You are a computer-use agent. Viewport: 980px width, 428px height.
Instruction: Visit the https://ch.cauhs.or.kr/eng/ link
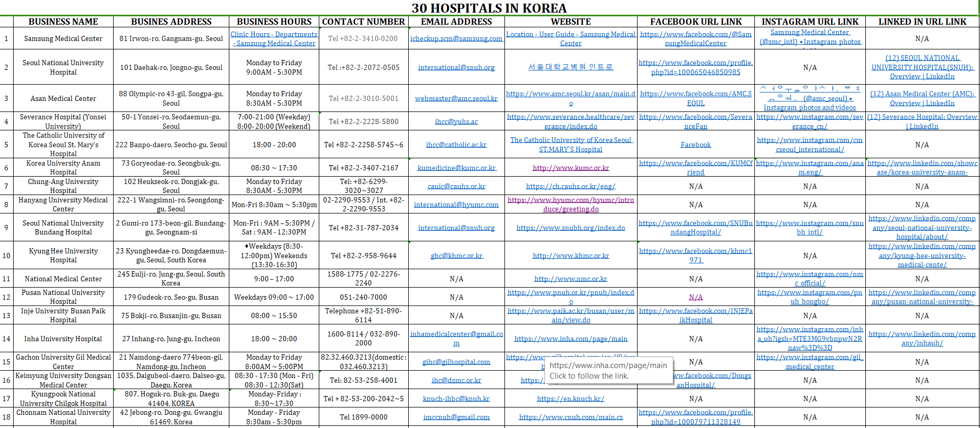[x=571, y=186]
